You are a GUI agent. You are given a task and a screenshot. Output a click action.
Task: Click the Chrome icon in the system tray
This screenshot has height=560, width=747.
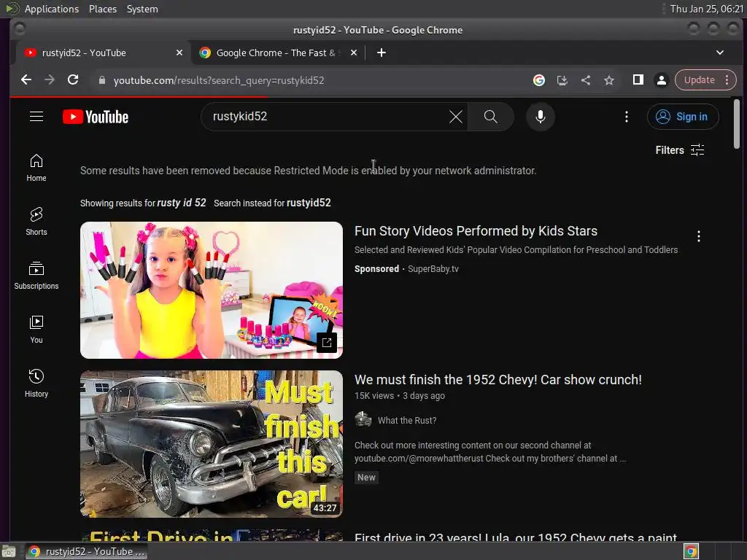(x=691, y=551)
